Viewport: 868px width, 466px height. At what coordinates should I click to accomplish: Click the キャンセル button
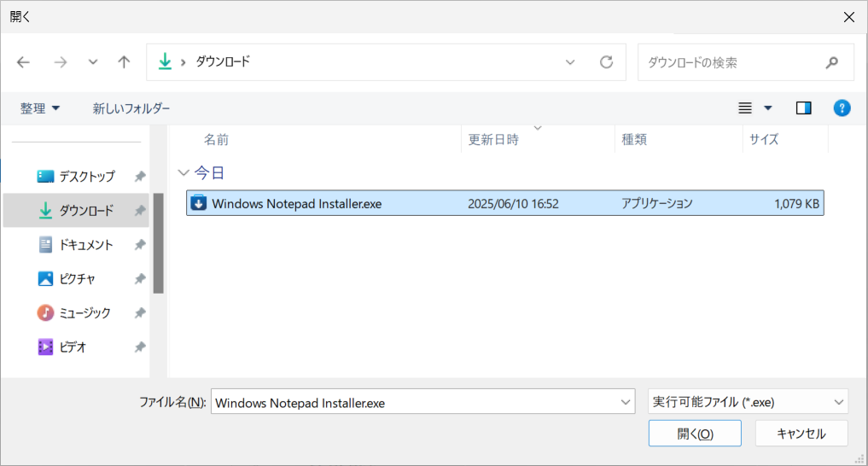tap(801, 434)
